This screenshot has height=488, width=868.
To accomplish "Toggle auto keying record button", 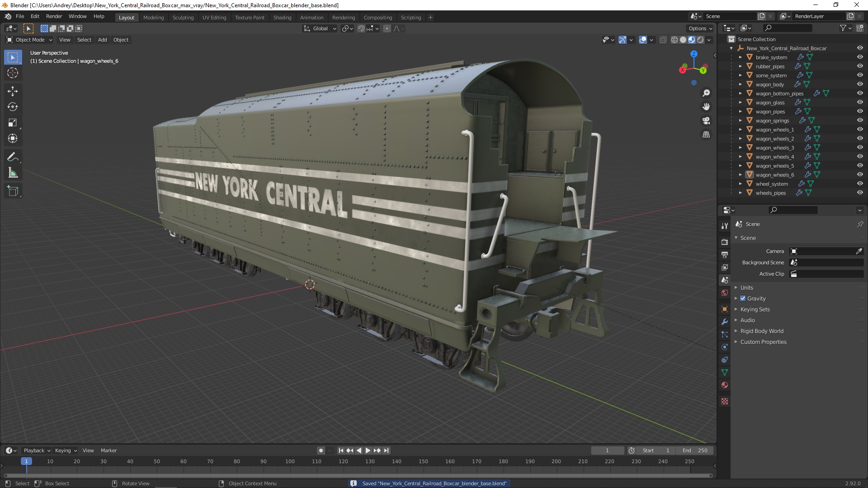I will point(321,450).
